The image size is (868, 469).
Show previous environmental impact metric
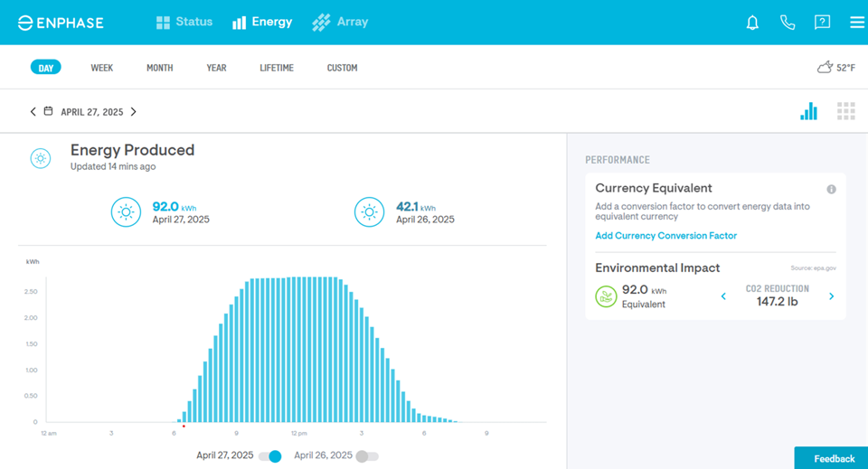tap(723, 296)
